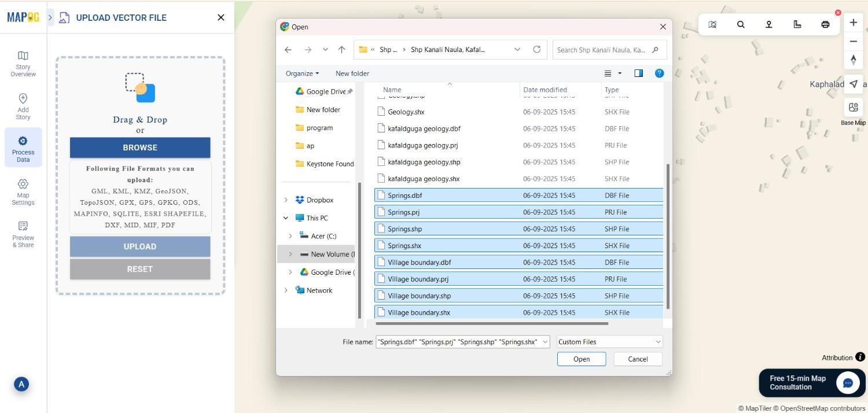Select the map search tool
The height and width of the screenshot is (413, 868).
(741, 24)
